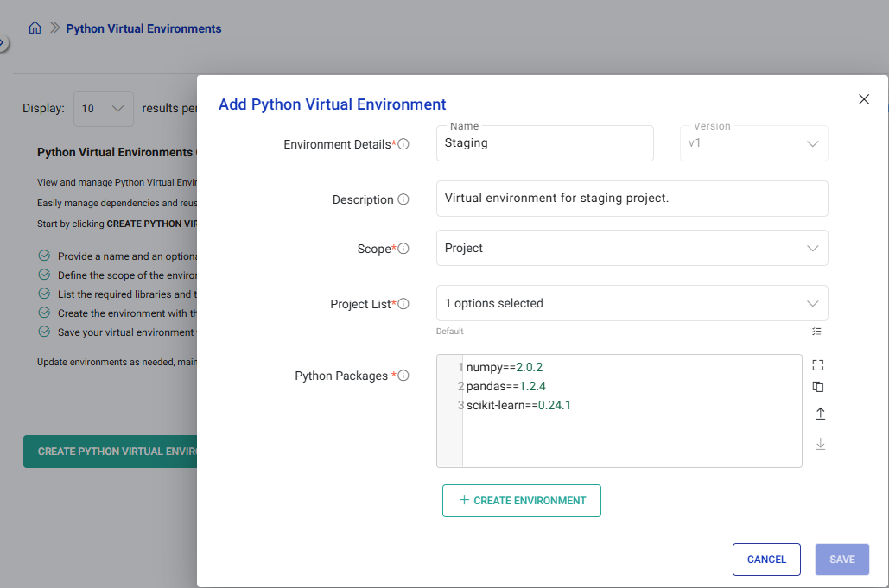Screen dimensions: 889x588
Task: Click the checkmark beside 'List the required libraries'
Action: (x=42, y=294)
